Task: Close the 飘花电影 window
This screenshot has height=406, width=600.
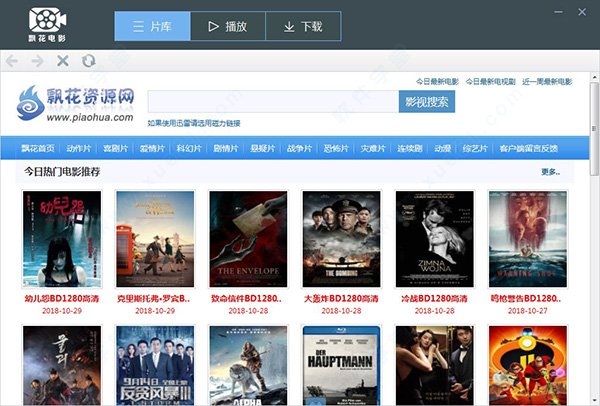Action: (x=582, y=12)
